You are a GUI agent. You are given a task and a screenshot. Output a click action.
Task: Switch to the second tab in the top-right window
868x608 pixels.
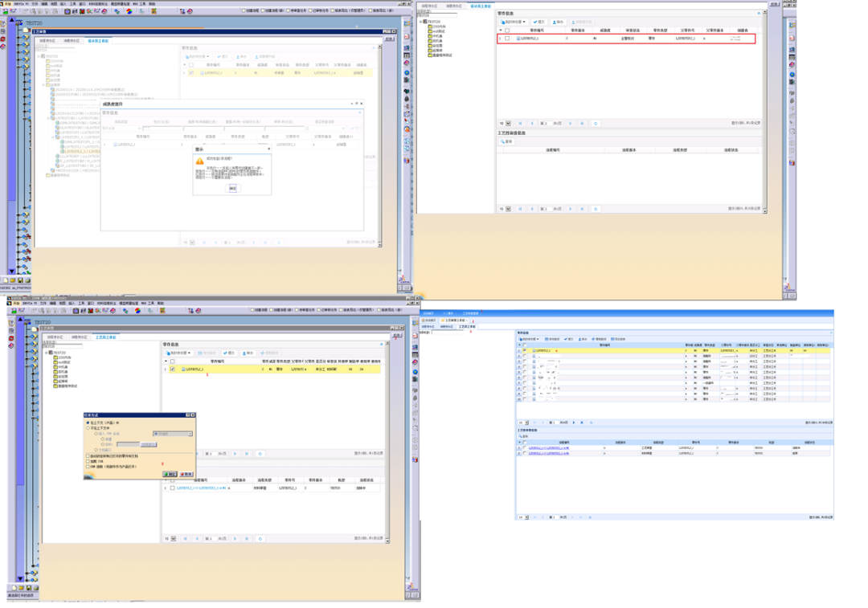point(454,6)
